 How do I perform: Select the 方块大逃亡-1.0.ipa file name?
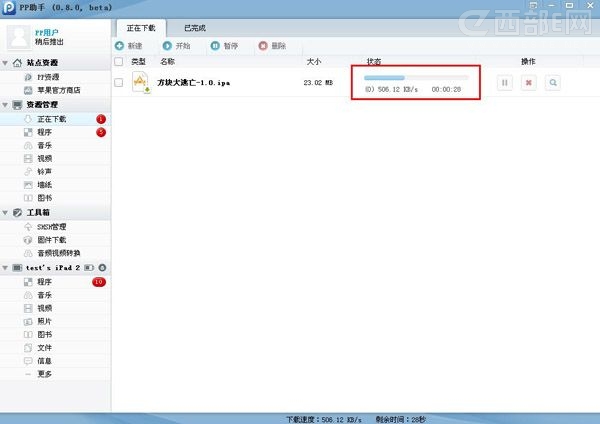(x=194, y=83)
